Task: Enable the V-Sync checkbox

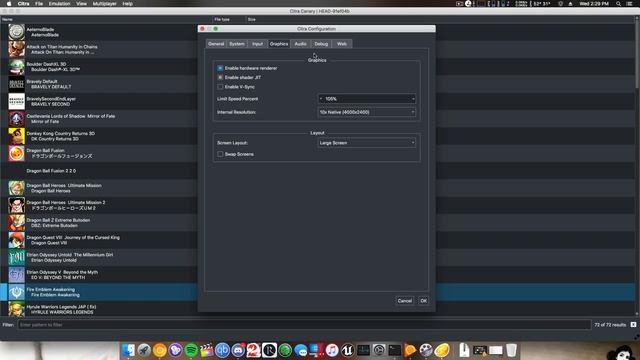Action: (x=220, y=87)
